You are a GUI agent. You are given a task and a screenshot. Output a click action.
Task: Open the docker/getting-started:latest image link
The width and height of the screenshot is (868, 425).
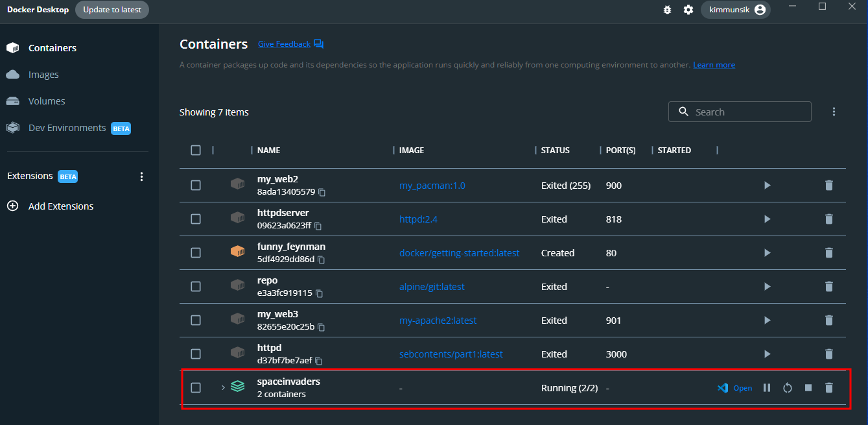459,253
